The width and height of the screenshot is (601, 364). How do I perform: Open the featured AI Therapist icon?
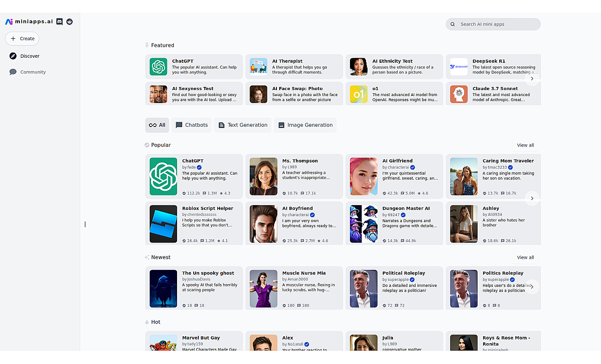[x=258, y=67]
